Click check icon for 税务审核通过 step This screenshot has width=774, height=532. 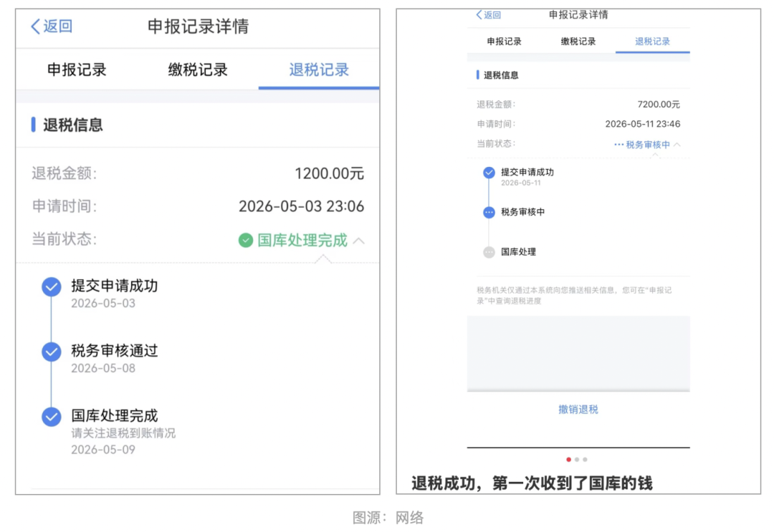52,352
